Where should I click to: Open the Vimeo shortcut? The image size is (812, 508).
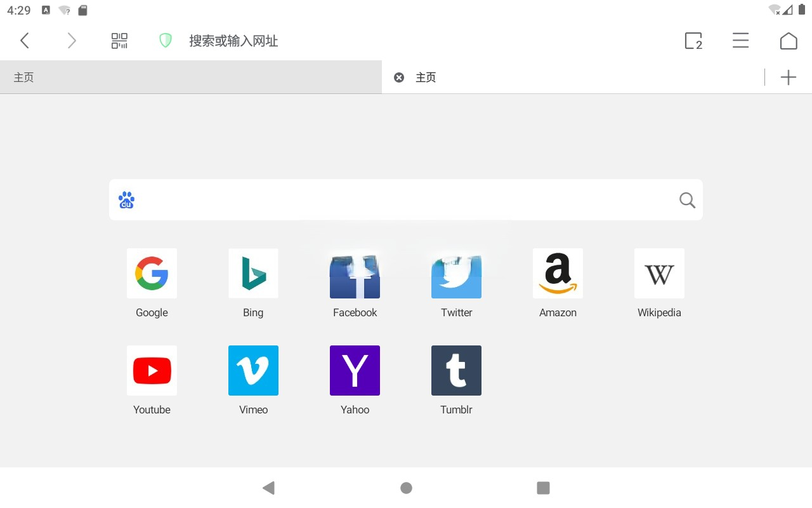(253, 380)
